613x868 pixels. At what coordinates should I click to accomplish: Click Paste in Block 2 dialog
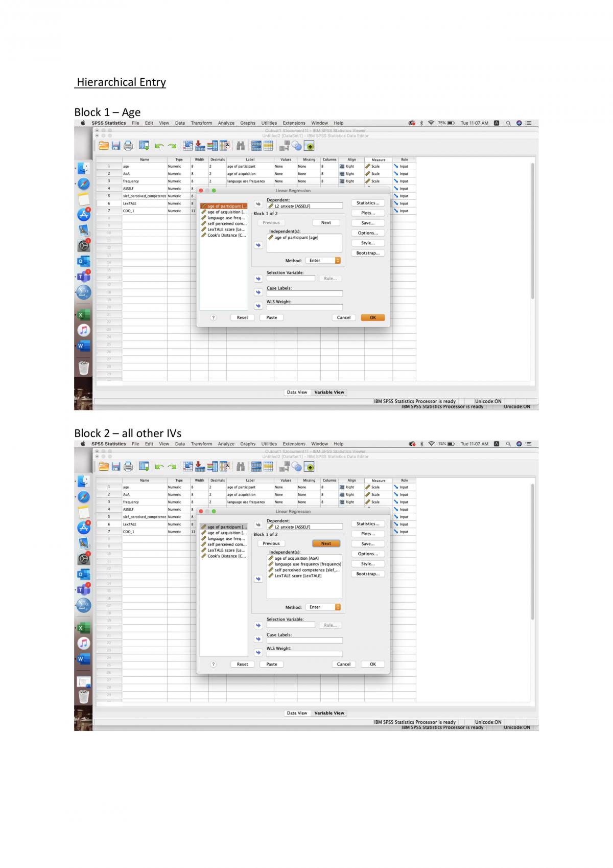tap(272, 664)
